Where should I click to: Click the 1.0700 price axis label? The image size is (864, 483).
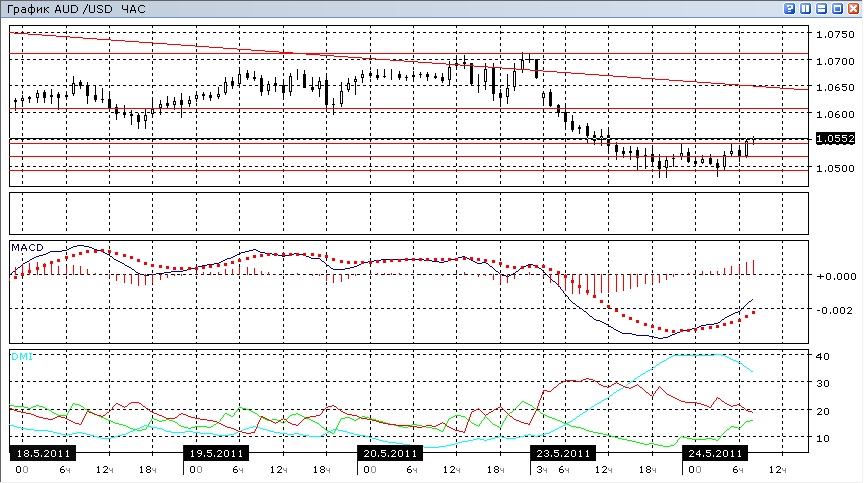[x=835, y=61]
